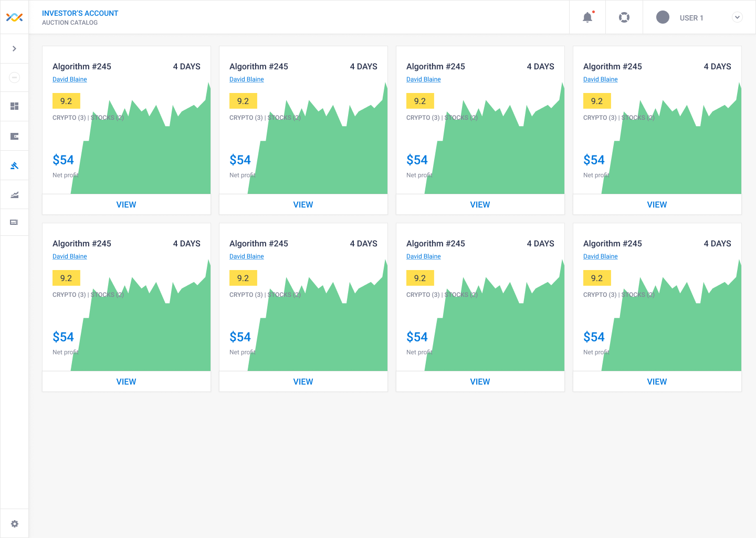Click the support lifebuoy icon

pos(624,17)
